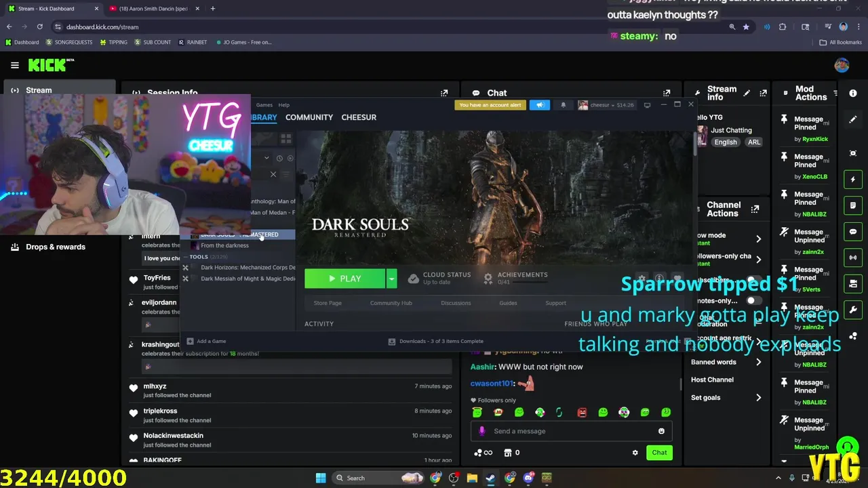Viewport: 868px width, 488px height.
Task: Click 'You have an account alert' banner
Action: coord(490,105)
